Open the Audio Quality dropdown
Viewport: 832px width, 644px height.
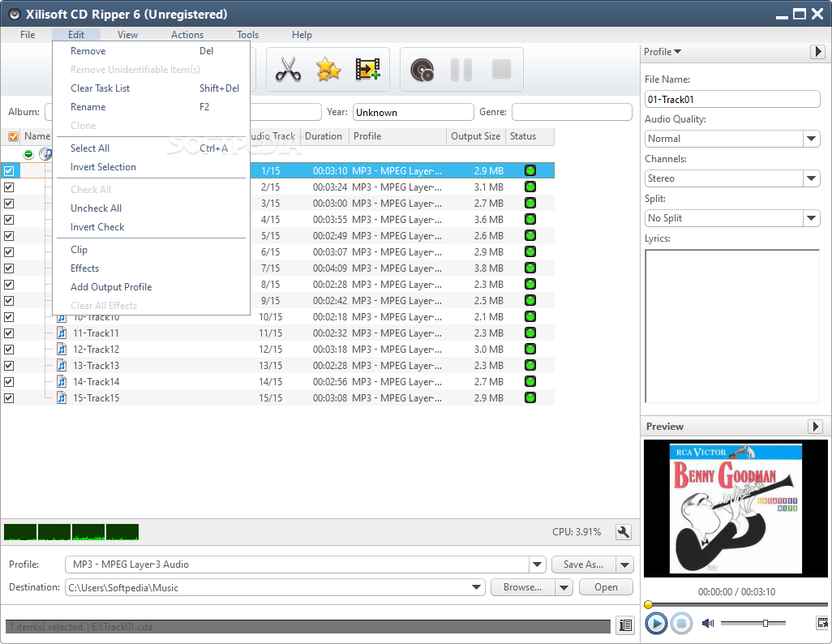[x=811, y=139]
